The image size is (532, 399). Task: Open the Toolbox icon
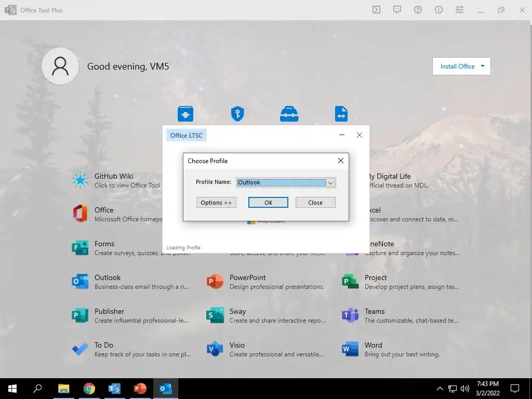(289, 114)
